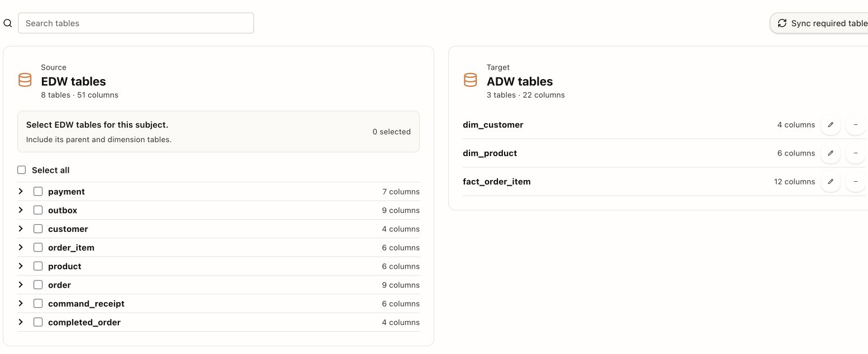Click the 'ADW tables' heading

[x=520, y=81]
